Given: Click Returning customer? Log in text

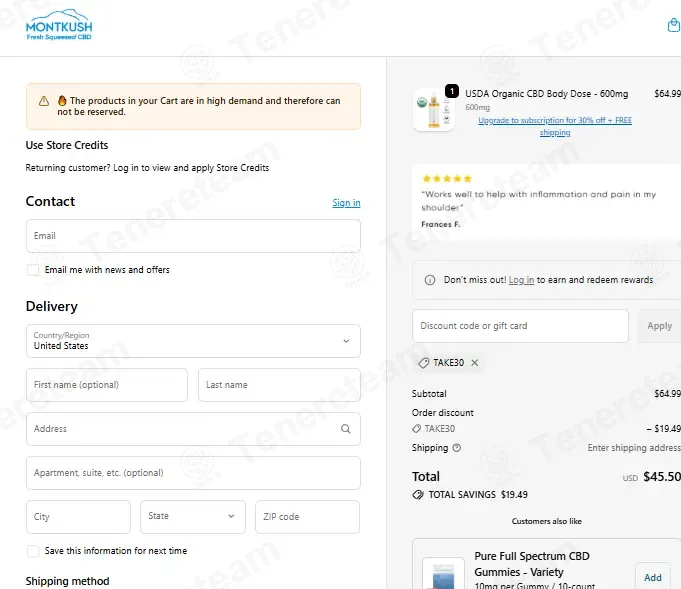Looking at the screenshot, I should coord(147,168).
